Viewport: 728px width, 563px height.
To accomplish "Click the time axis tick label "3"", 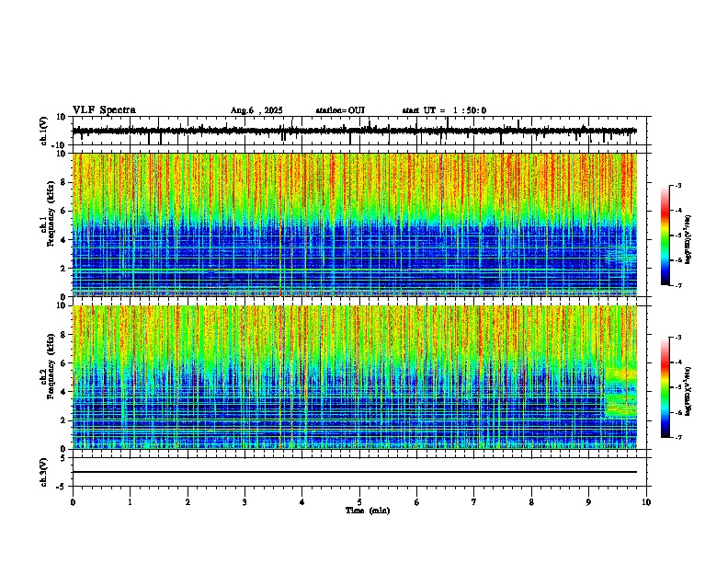I will (x=245, y=502).
